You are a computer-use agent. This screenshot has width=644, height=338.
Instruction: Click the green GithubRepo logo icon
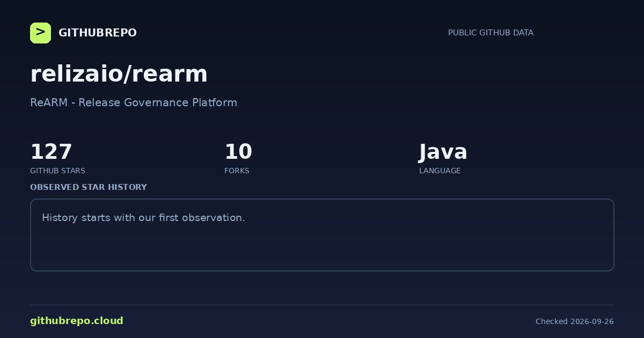pos(40,33)
